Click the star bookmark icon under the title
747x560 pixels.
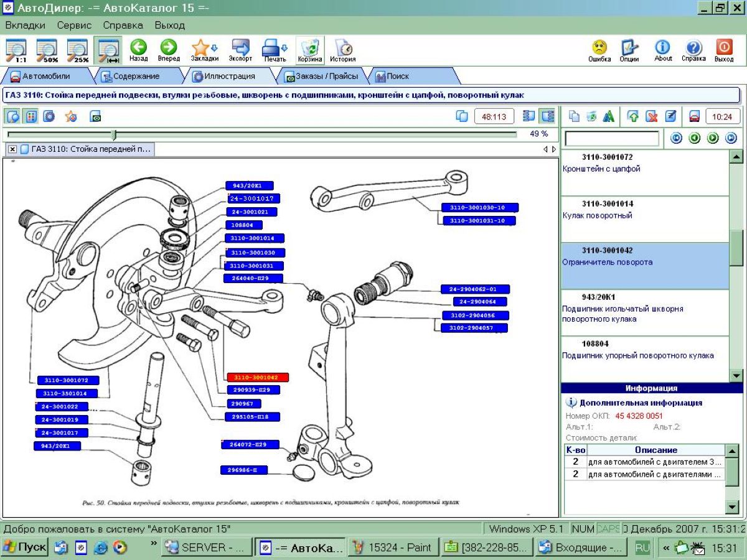(71, 116)
